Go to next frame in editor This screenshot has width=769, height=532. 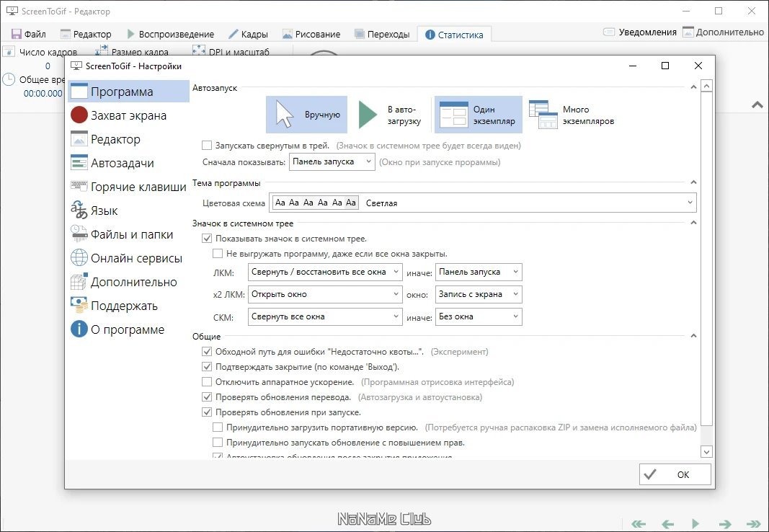725,523
